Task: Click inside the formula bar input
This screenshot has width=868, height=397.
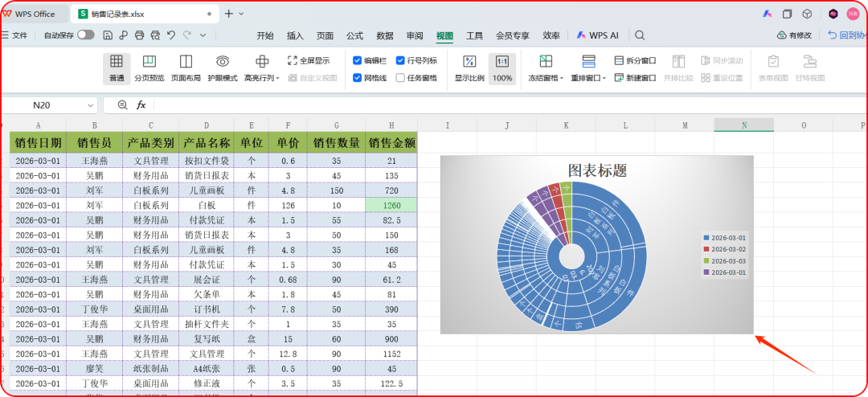Action: coord(508,104)
